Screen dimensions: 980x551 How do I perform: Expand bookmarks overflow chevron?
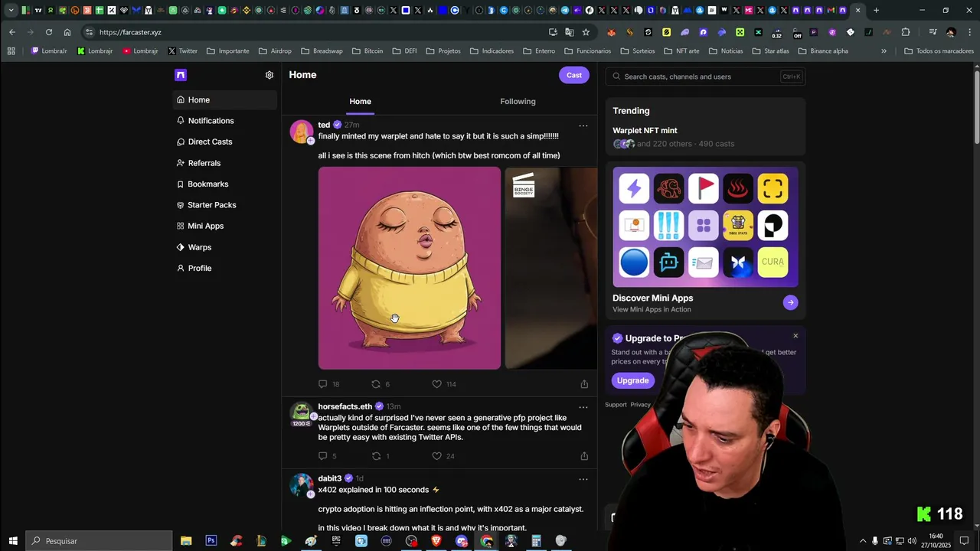(884, 51)
